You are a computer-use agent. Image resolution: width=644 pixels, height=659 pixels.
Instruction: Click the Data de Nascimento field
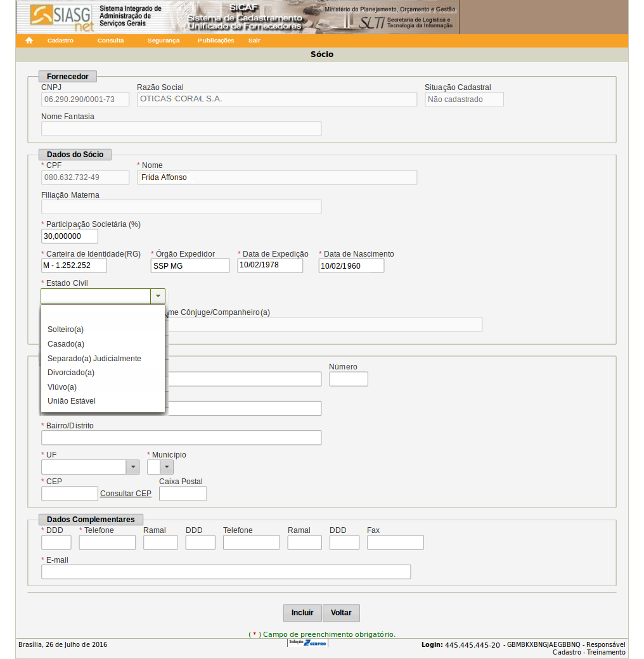click(351, 266)
